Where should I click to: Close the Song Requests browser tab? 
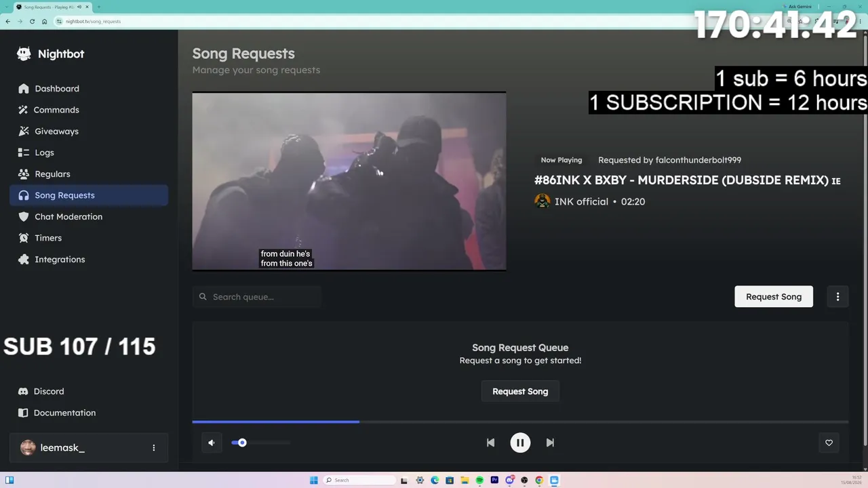coord(87,7)
